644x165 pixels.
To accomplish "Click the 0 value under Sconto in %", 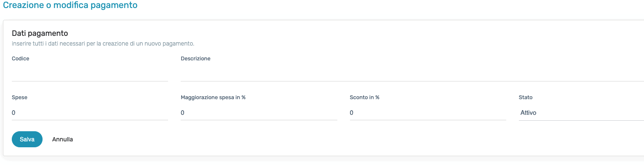I will pyautogui.click(x=352, y=113).
